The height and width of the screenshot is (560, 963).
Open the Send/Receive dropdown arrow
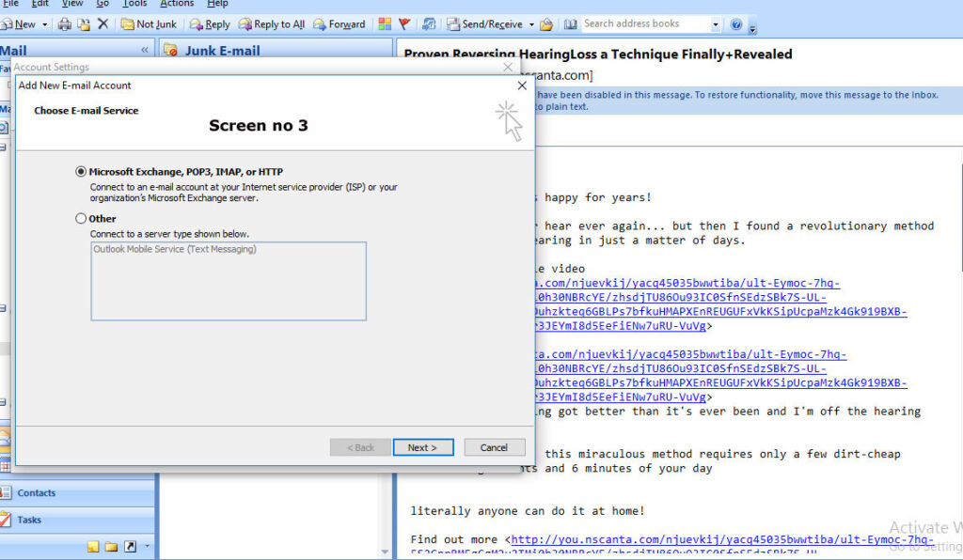click(x=531, y=24)
